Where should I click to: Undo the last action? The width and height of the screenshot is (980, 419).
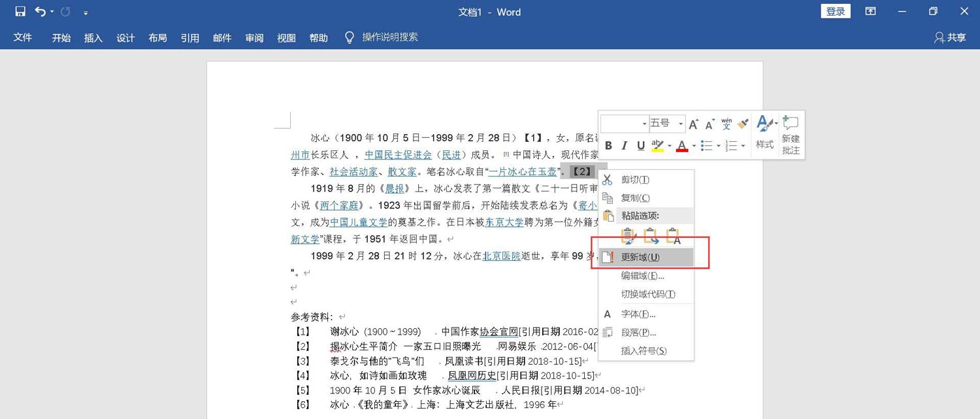point(41,12)
